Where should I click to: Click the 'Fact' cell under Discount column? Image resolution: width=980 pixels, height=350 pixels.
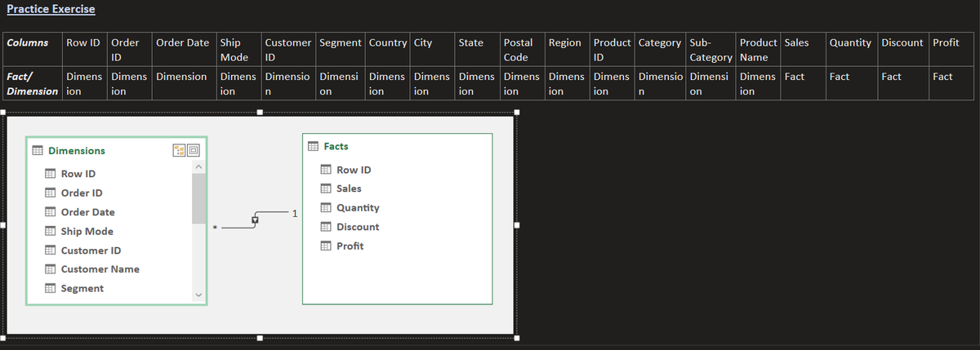pos(903,84)
